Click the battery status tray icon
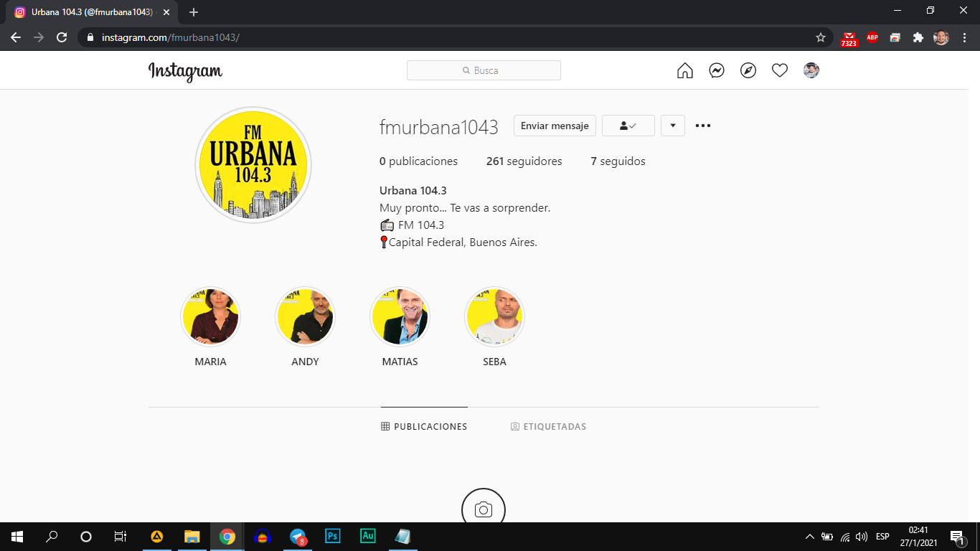The image size is (980, 551). (827, 537)
